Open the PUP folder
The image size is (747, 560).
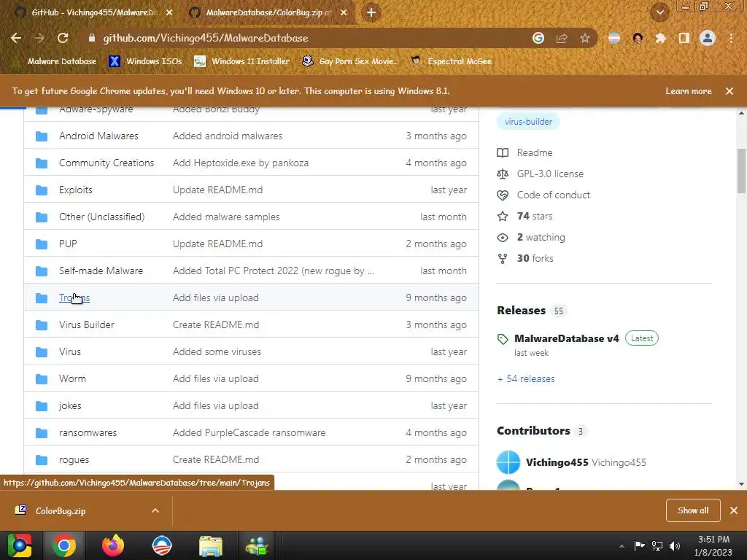(x=68, y=244)
